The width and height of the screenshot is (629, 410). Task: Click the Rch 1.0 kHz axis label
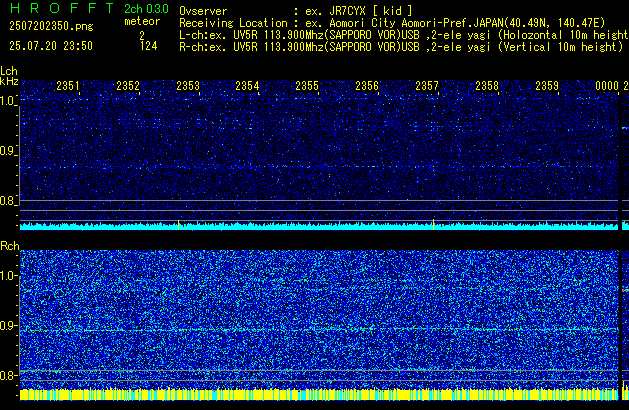[8, 276]
